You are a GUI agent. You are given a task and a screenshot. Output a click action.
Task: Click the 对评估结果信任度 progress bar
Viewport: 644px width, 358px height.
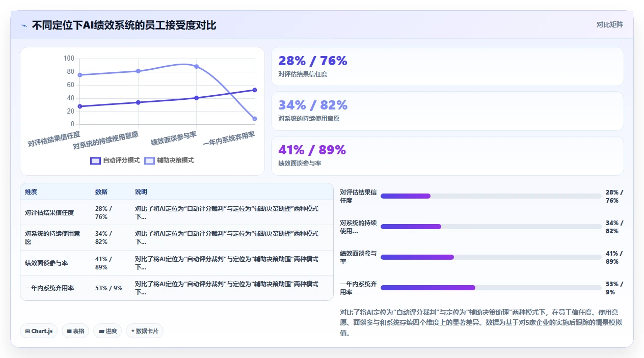[491, 196]
